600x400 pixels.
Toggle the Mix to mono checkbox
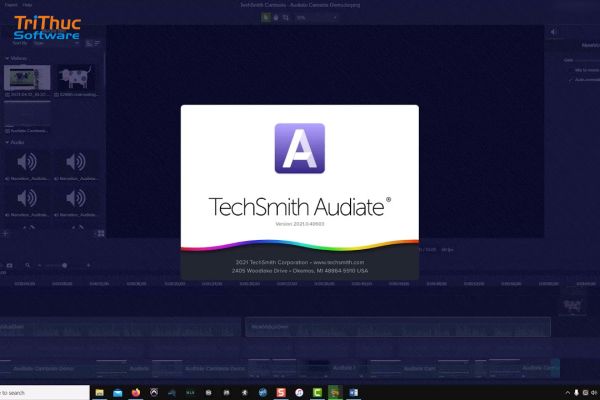(x=571, y=70)
